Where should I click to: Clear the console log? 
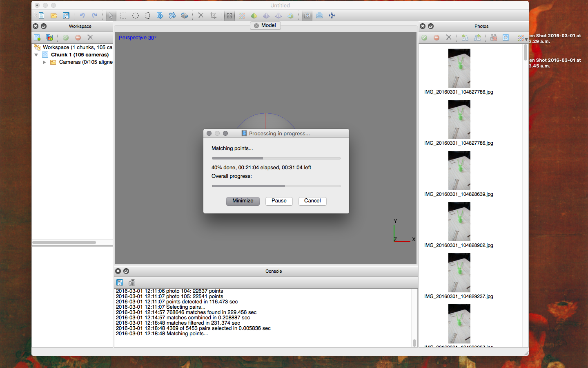click(132, 283)
